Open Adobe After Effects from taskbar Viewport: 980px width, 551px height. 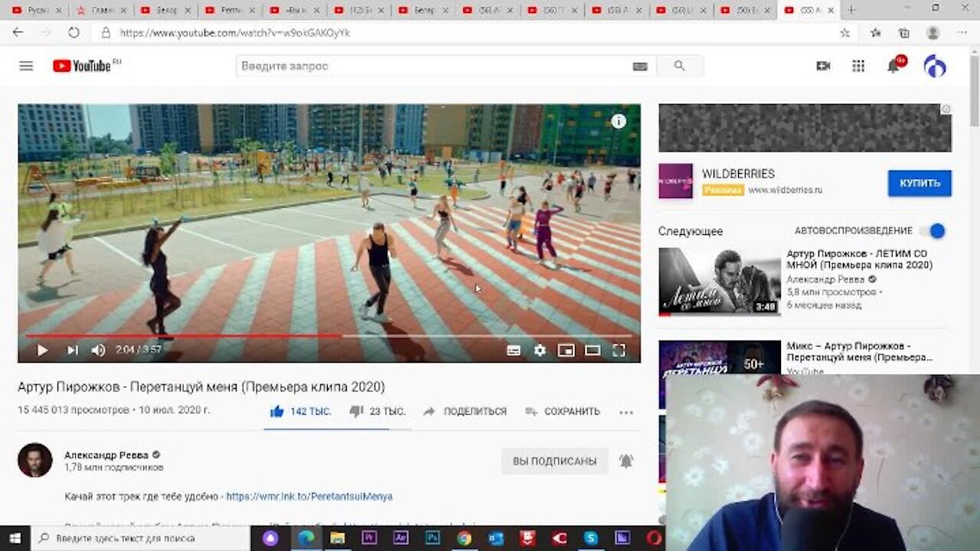(x=400, y=538)
